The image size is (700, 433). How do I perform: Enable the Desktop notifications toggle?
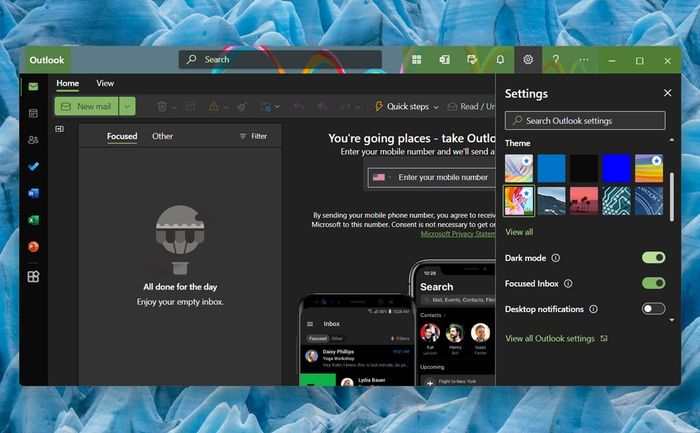[x=653, y=308]
